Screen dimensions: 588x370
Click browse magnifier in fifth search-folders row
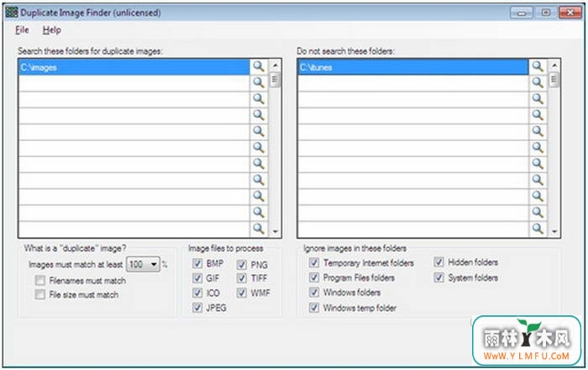(x=259, y=131)
